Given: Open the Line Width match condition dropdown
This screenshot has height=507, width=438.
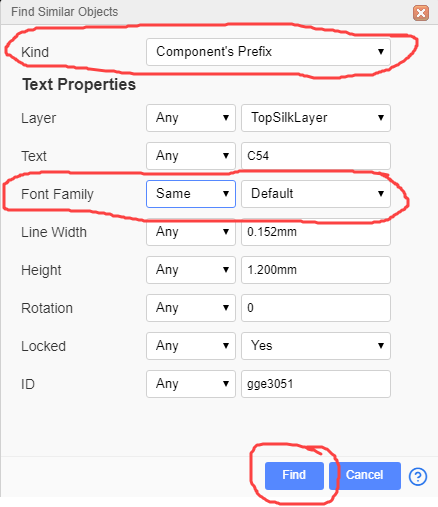Looking at the screenshot, I should (x=191, y=232).
